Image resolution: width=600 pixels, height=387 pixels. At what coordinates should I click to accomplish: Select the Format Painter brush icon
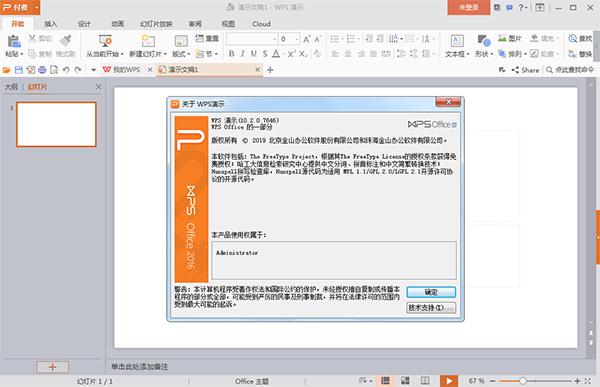click(65, 41)
